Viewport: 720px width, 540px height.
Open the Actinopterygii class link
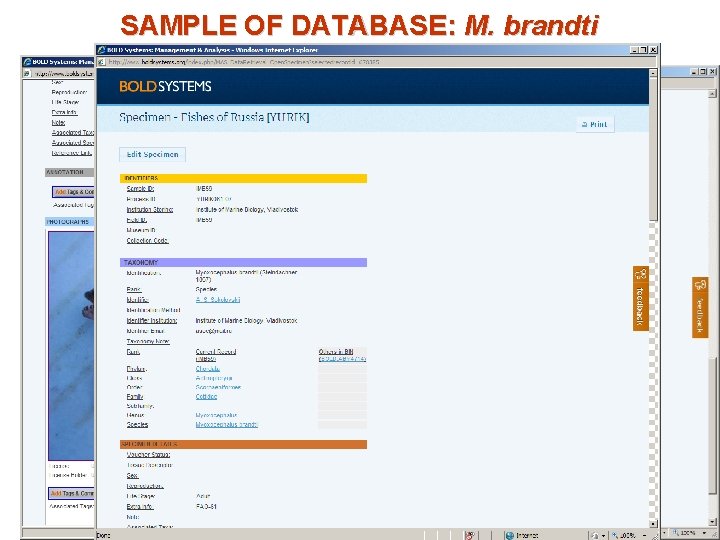(214, 378)
